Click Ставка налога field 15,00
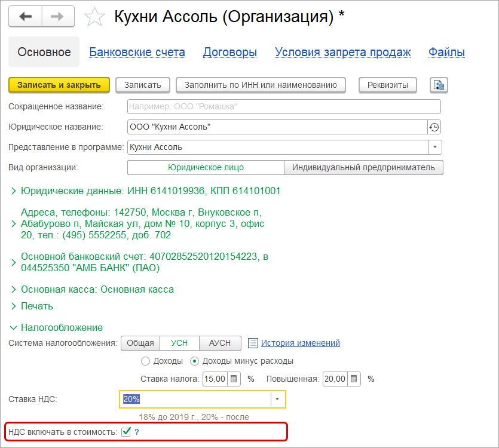 click(x=215, y=379)
